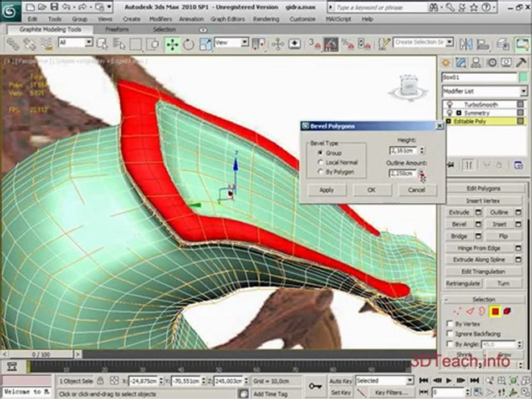Select the Vertex sub-object level icon
532x399 pixels.
457,311
